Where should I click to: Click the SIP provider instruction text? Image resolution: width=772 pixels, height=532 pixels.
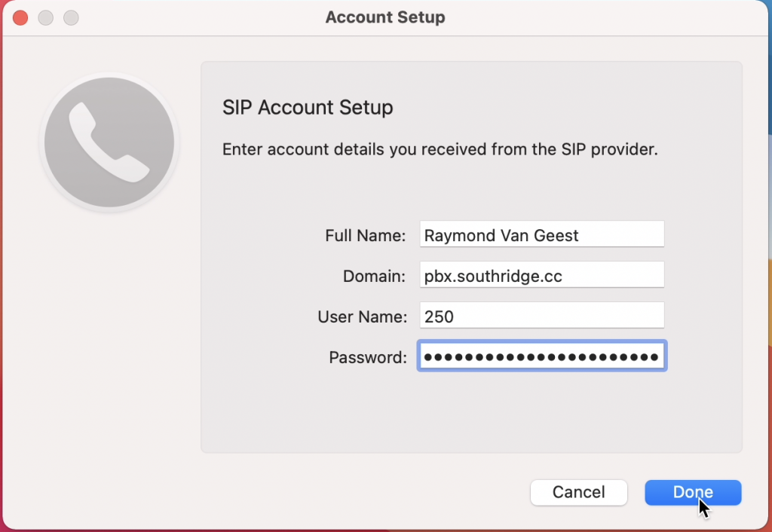pyautogui.click(x=440, y=149)
